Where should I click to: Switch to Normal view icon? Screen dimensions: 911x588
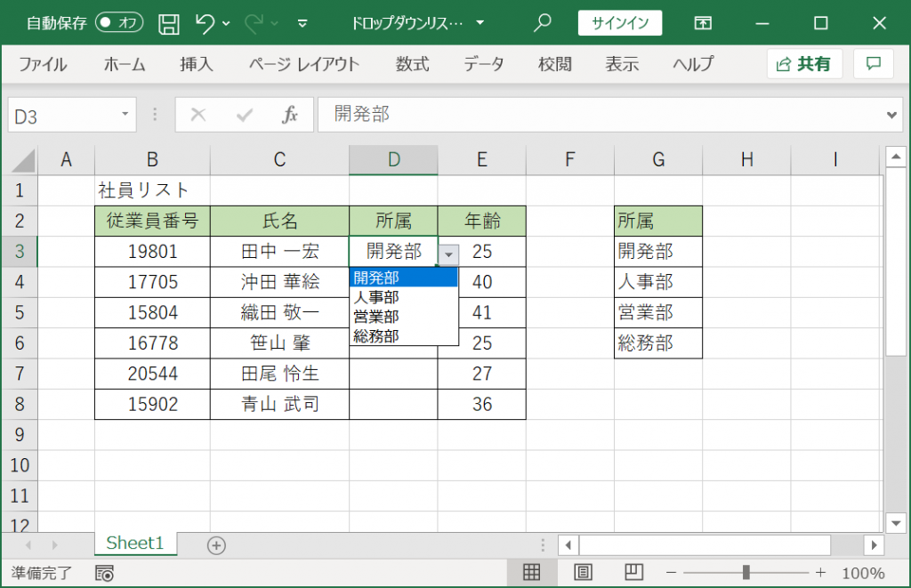tap(532, 572)
